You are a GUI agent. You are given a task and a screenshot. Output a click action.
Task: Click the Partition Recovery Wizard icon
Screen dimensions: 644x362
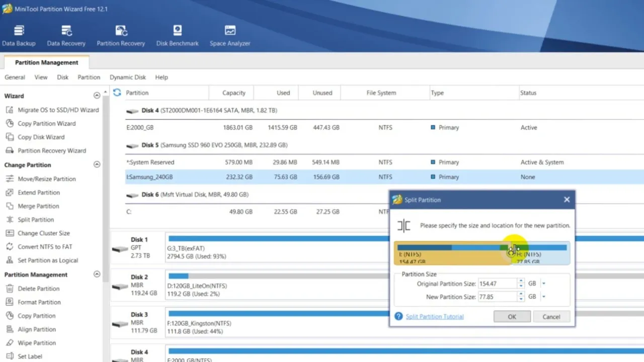(10, 150)
